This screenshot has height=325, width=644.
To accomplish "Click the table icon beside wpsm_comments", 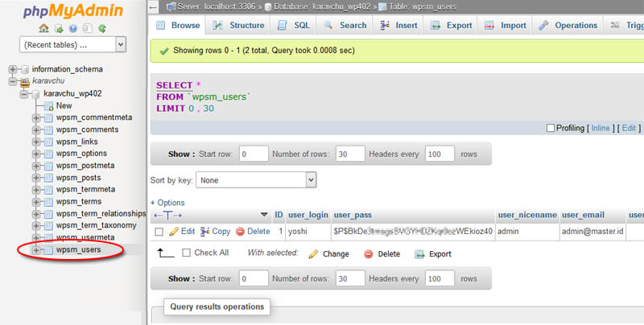I will 48,130.
